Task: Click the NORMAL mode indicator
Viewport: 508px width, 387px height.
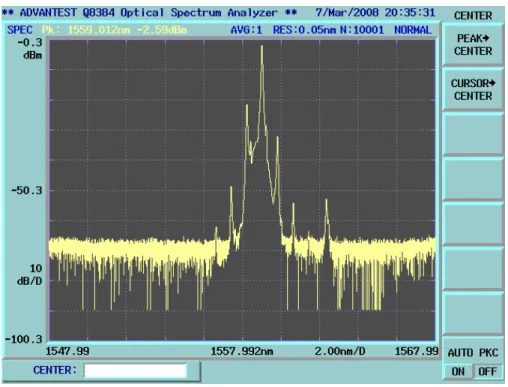Action: (x=413, y=30)
